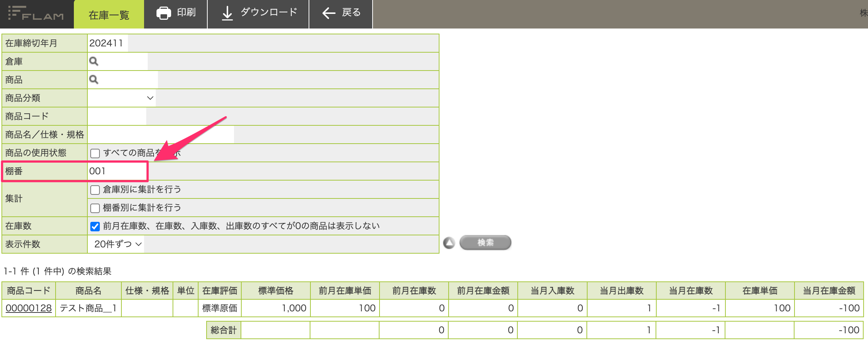Click the 検索 button
Screen dimensions: 868x345
coord(485,242)
